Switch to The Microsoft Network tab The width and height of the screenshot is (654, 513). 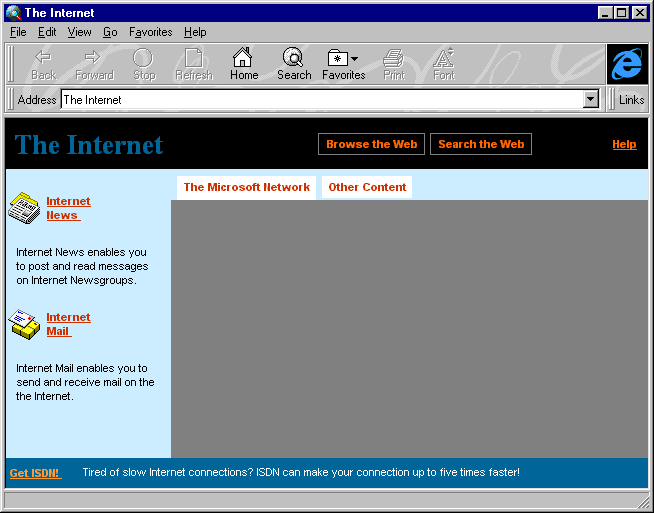[x=247, y=187]
